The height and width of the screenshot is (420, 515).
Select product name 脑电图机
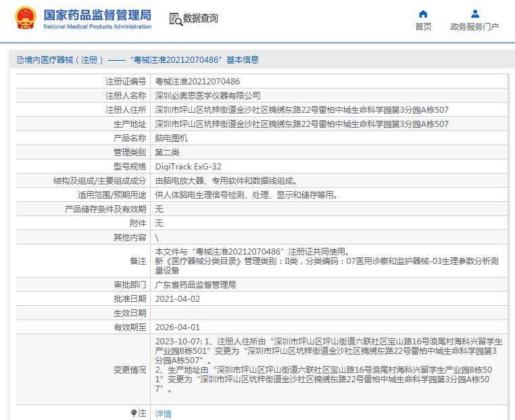pyautogui.click(x=171, y=138)
